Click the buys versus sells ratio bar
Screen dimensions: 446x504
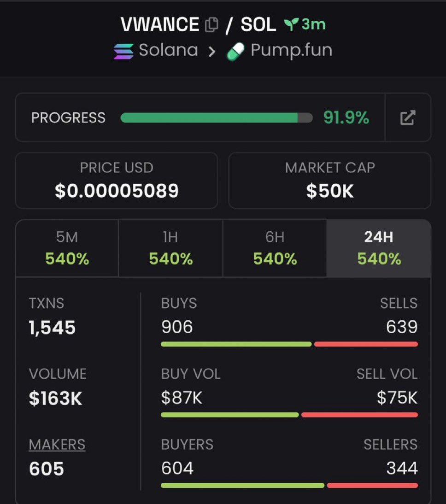point(289,344)
